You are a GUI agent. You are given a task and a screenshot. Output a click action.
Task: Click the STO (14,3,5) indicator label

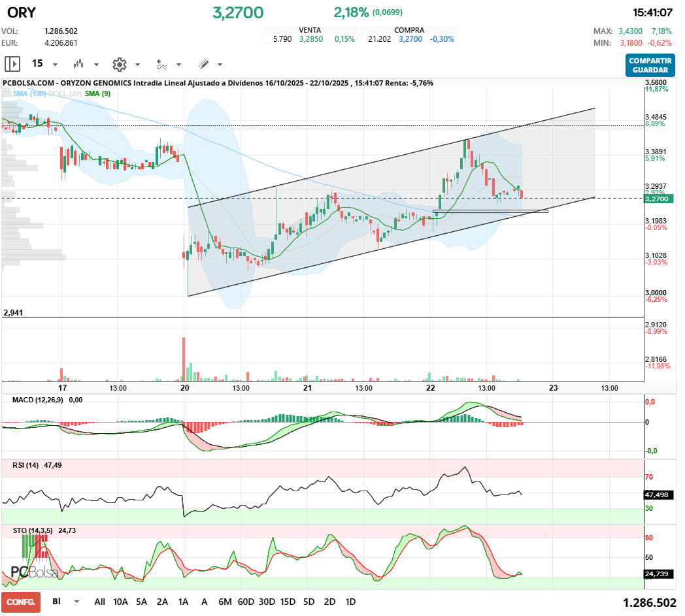tap(33, 531)
